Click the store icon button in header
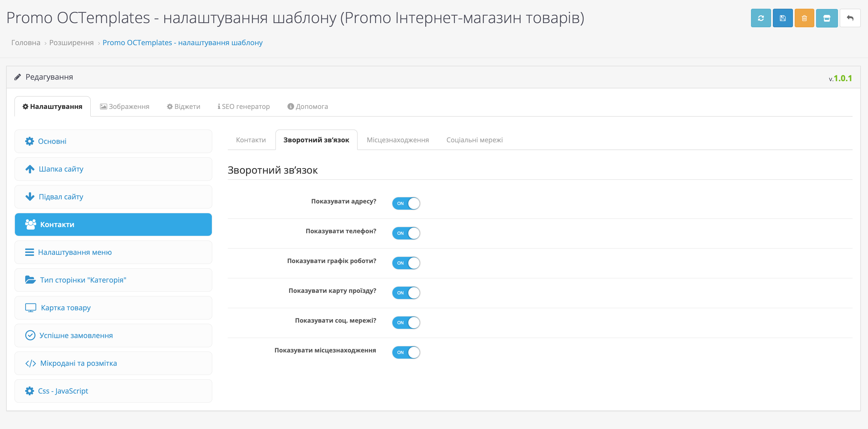The image size is (868, 429). 827,18
